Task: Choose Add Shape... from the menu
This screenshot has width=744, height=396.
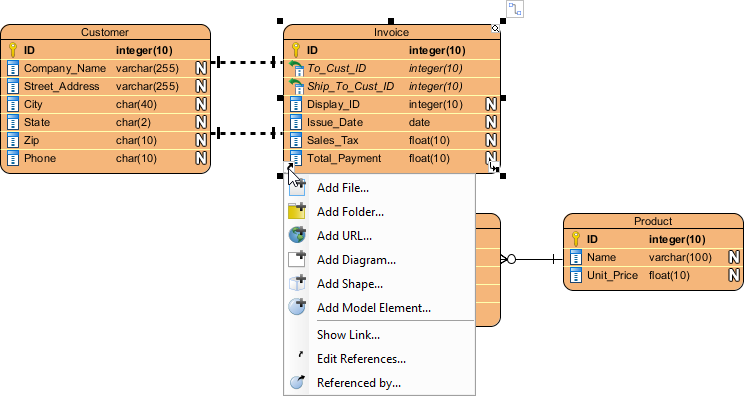Action: tap(380, 284)
